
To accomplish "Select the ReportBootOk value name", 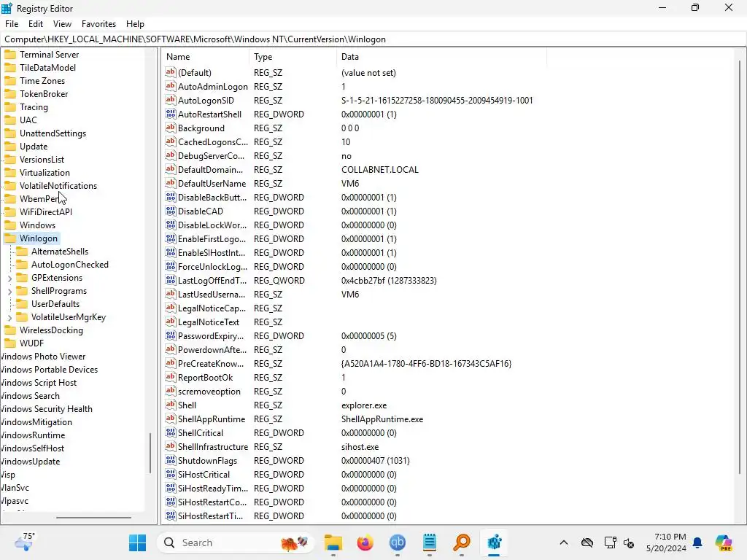I will pyautogui.click(x=205, y=377).
